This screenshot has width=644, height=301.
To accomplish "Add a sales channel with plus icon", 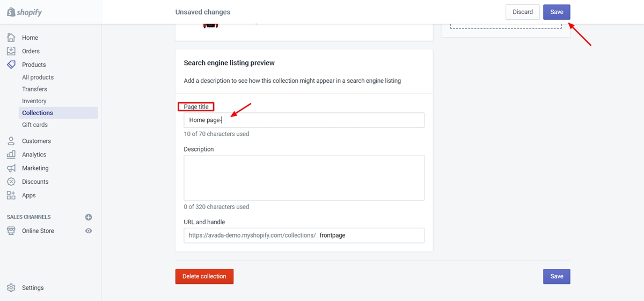I will pos(89,217).
